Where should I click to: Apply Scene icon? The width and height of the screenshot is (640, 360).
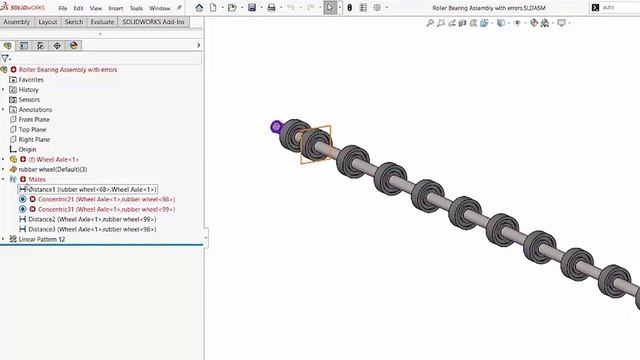click(545, 23)
